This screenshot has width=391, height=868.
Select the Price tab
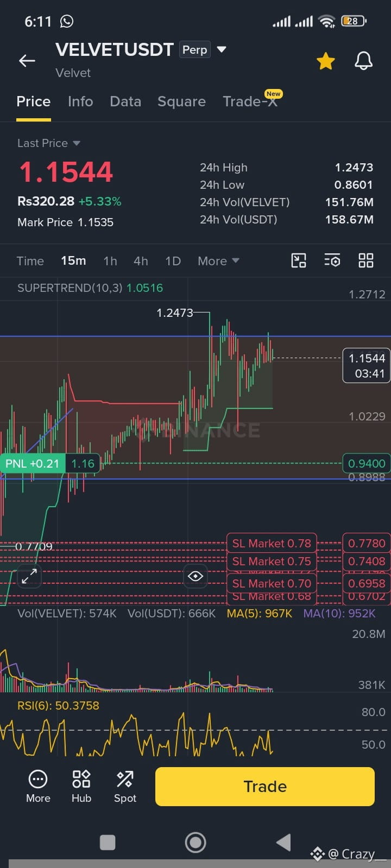pos(34,101)
